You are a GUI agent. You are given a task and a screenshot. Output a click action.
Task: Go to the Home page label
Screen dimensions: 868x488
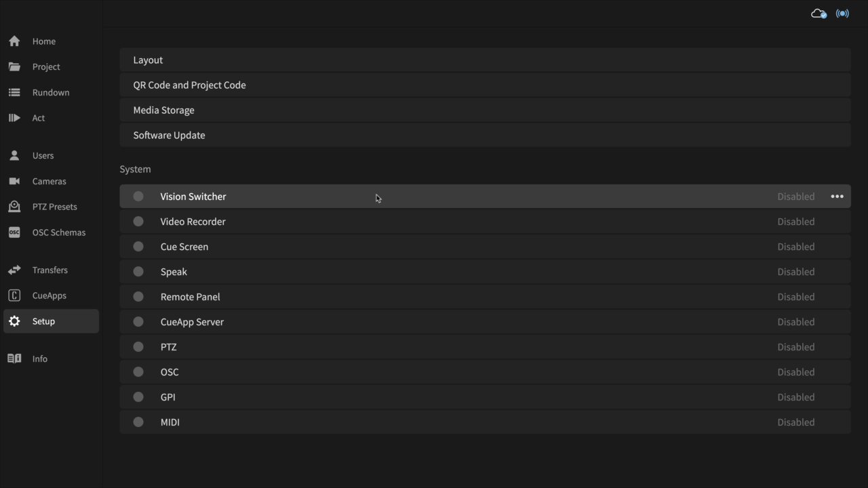coord(44,41)
